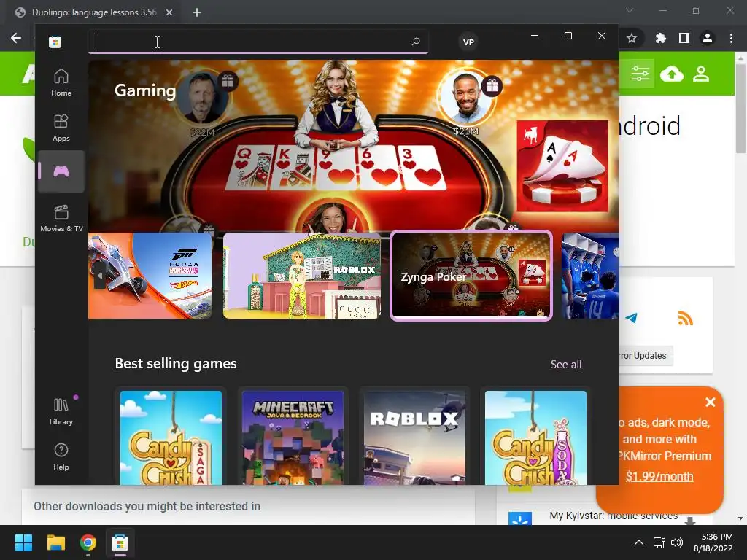Open Help in the Store sidebar
Image resolution: width=747 pixels, height=560 pixels.
[x=61, y=456]
